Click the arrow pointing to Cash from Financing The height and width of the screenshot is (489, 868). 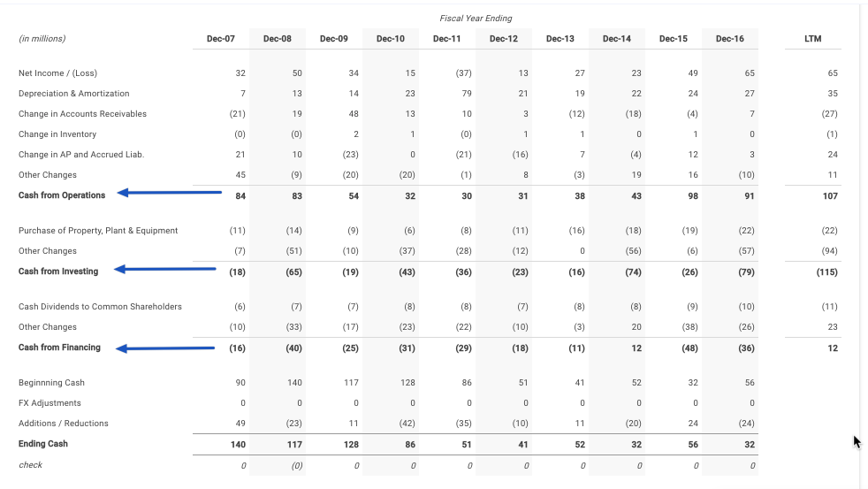[x=165, y=348]
